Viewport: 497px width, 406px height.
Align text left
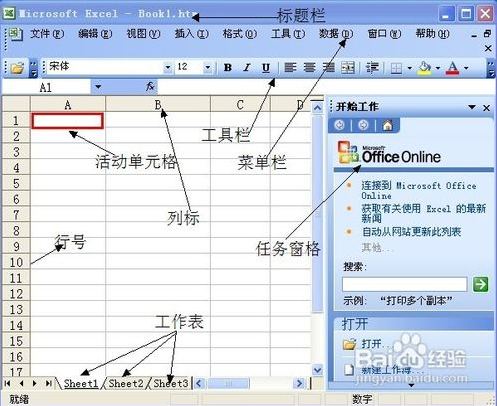point(290,68)
